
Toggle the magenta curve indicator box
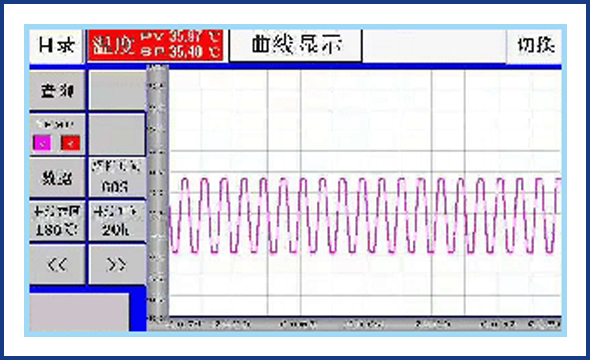coord(42,143)
